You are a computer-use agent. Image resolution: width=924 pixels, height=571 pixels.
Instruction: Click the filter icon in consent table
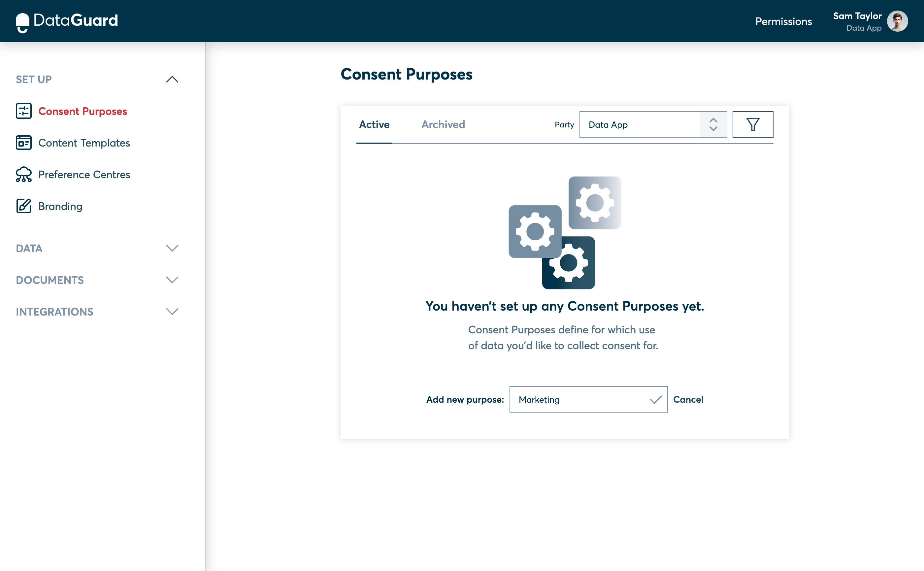[752, 124]
